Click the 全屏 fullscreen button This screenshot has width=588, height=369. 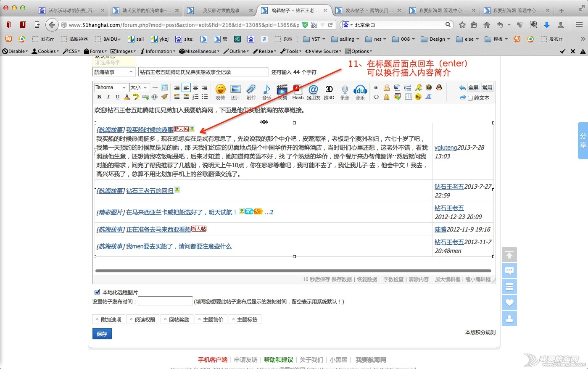pyautogui.click(x=474, y=87)
